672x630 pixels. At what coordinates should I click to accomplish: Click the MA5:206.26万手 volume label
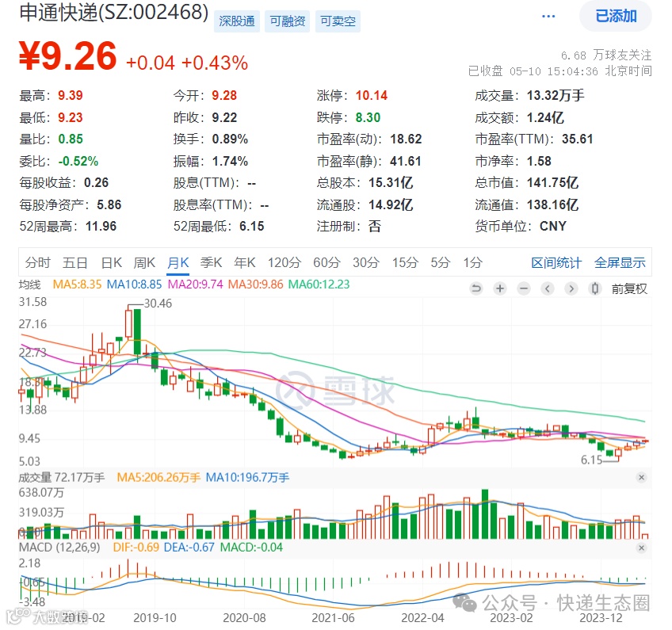pos(158,477)
